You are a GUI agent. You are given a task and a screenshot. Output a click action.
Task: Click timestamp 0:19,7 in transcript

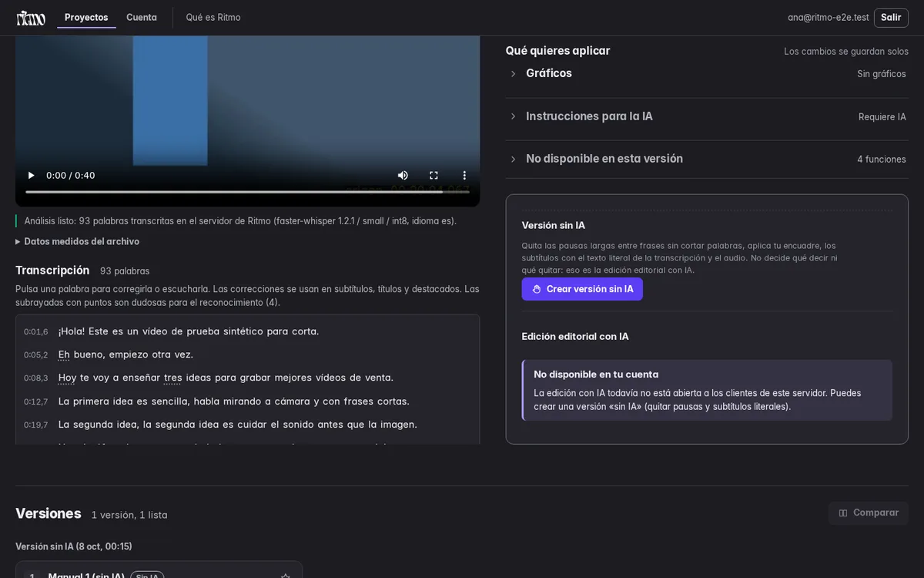tap(35, 425)
